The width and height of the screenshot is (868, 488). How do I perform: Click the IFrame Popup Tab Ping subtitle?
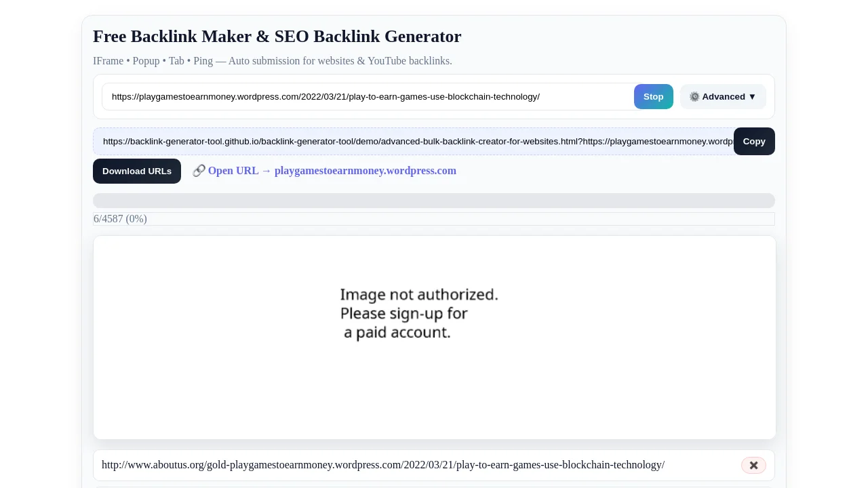click(273, 61)
